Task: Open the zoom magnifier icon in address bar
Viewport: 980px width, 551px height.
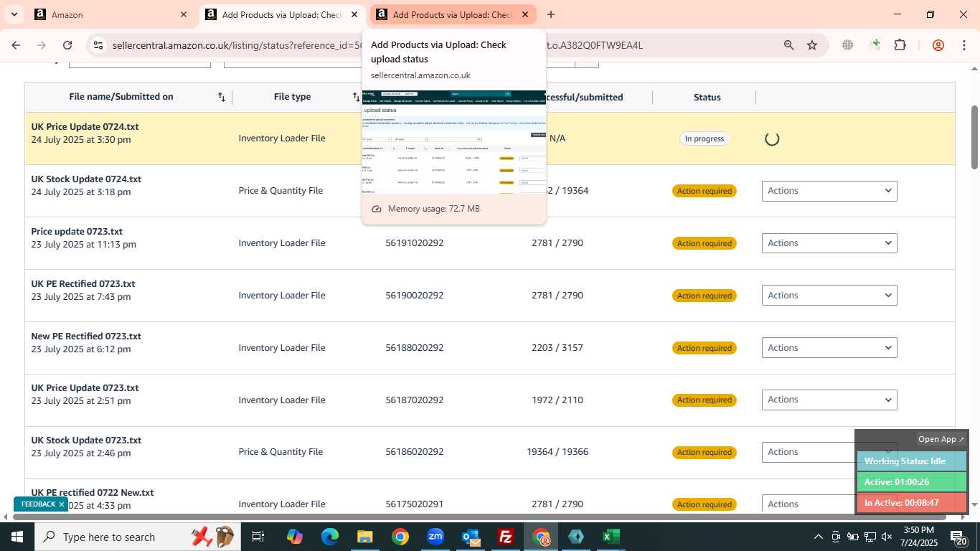Action: point(788,45)
